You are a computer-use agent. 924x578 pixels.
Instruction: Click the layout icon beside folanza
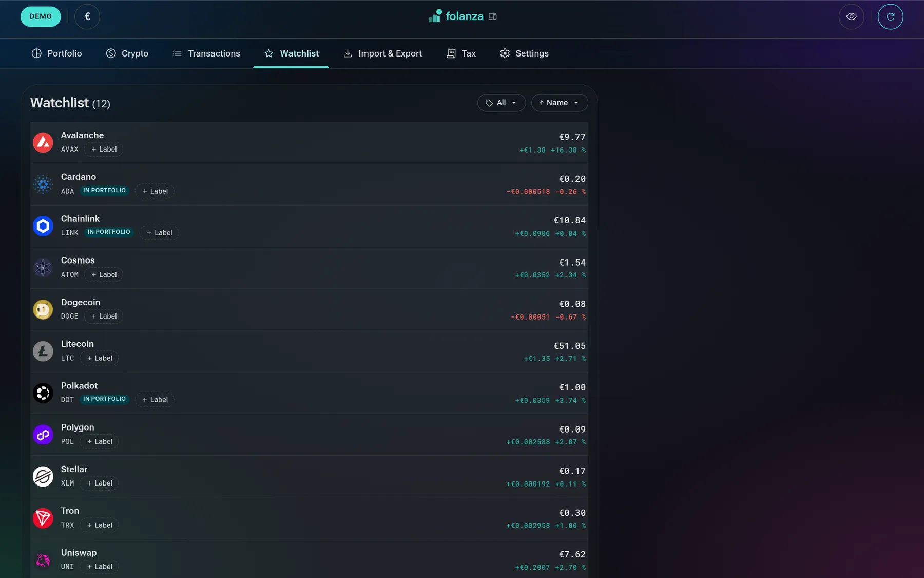493,16
